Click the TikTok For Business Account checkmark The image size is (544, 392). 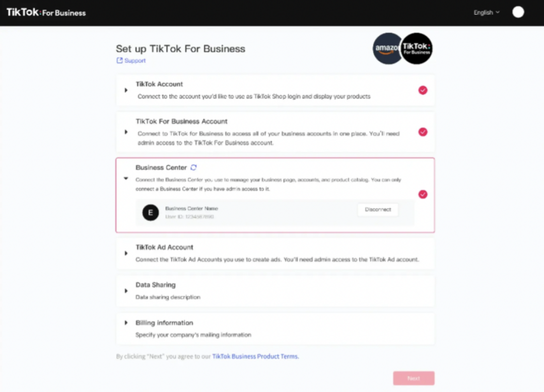pyautogui.click(x=423, y=132)
